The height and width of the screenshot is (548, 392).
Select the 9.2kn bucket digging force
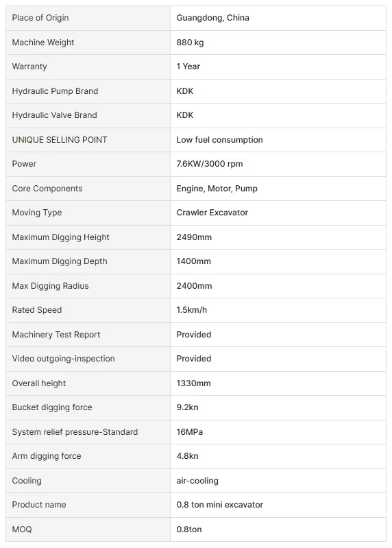[x=188, y=407]
